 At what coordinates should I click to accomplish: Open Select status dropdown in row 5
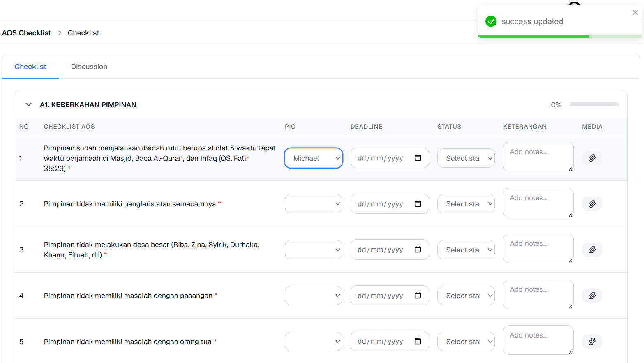click(x=466, y=342)
